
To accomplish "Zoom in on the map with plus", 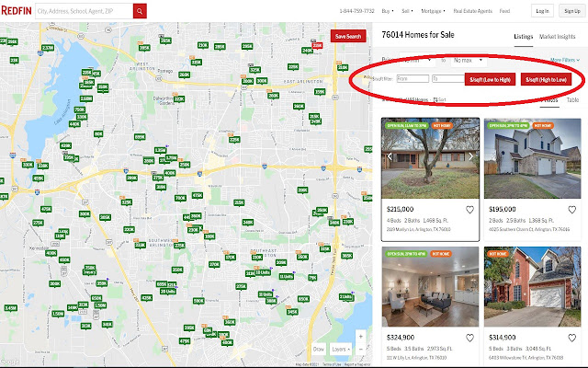I will [361, 337].
